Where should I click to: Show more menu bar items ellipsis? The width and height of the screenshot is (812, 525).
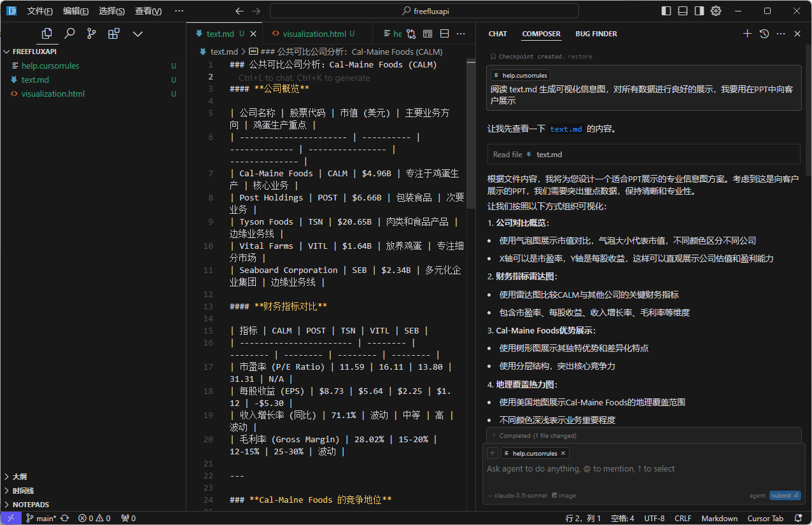[x=179, y=11]
